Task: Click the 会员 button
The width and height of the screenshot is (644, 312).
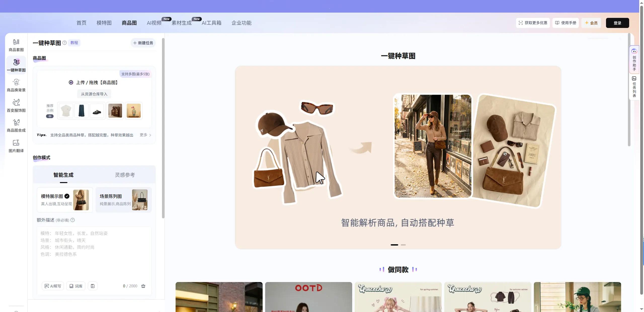Action: (591, 23)
